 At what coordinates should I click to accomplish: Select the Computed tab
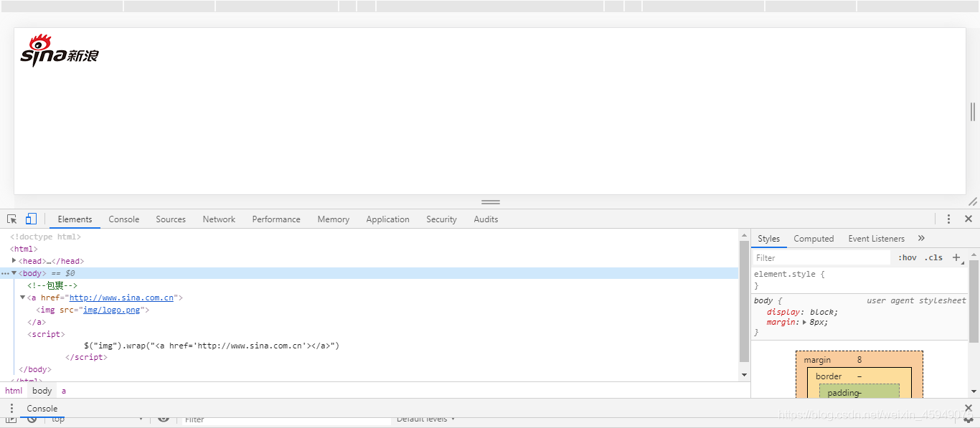[x=814, y=239]
